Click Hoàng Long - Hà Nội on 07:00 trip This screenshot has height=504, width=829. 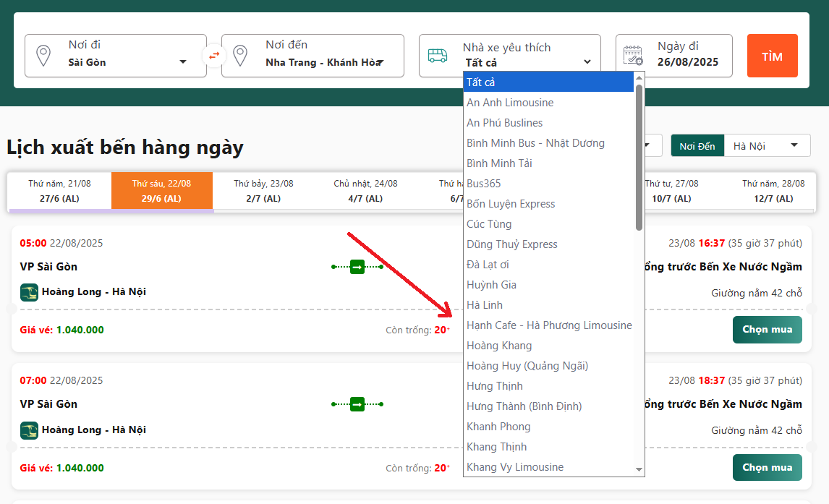point(93,430)
